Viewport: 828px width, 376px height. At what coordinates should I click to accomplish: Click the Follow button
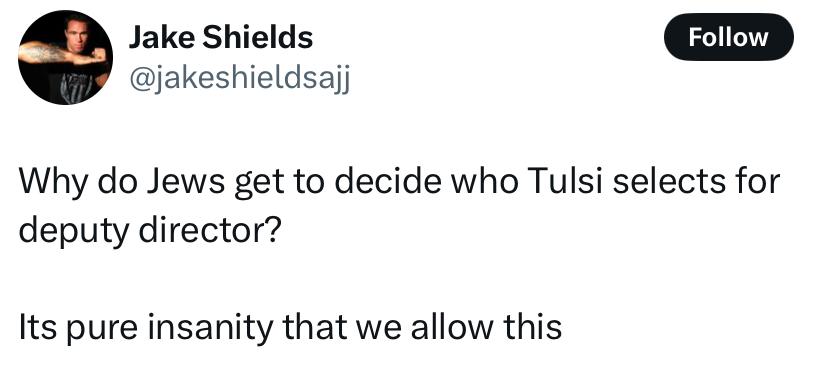point(728,37)
